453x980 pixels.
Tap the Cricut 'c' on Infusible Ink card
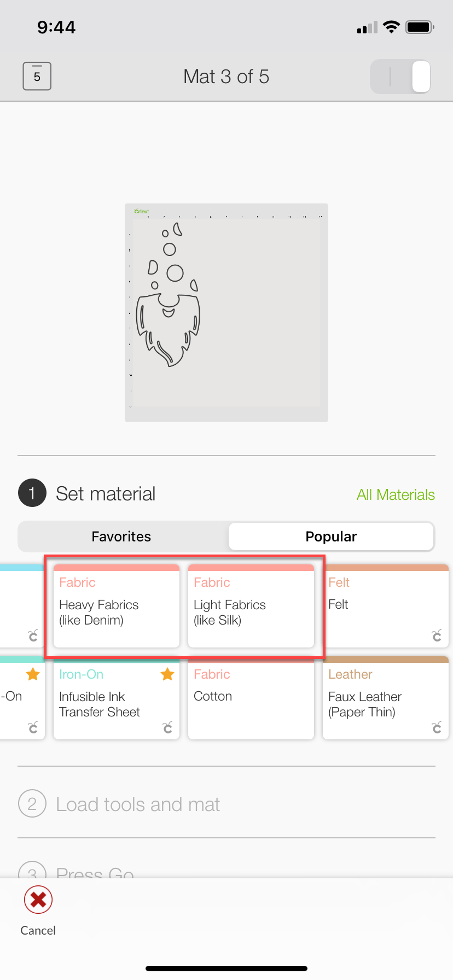(167, 727)
